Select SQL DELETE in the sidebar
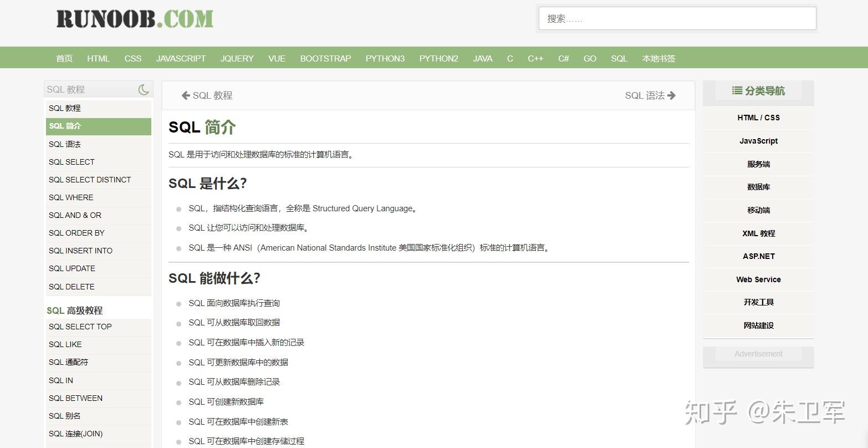 point(71,287)
